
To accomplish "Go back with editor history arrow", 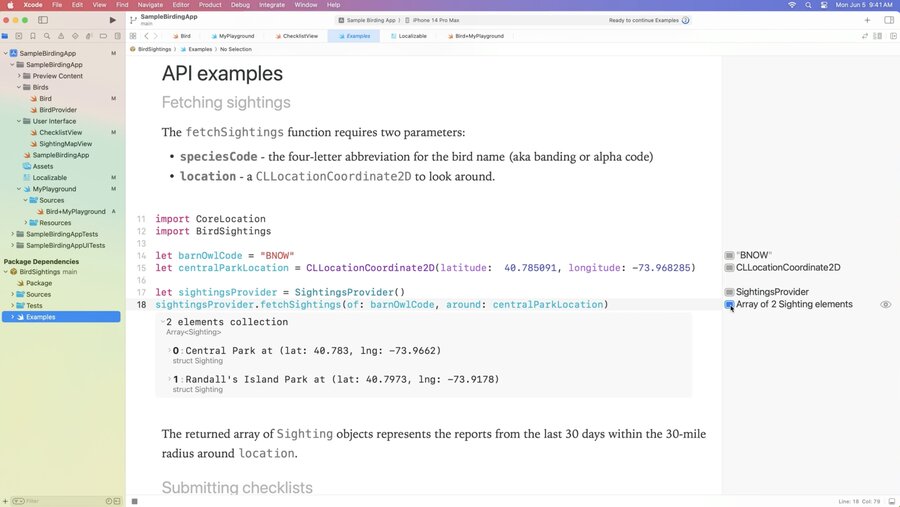I will coord(146,36).
